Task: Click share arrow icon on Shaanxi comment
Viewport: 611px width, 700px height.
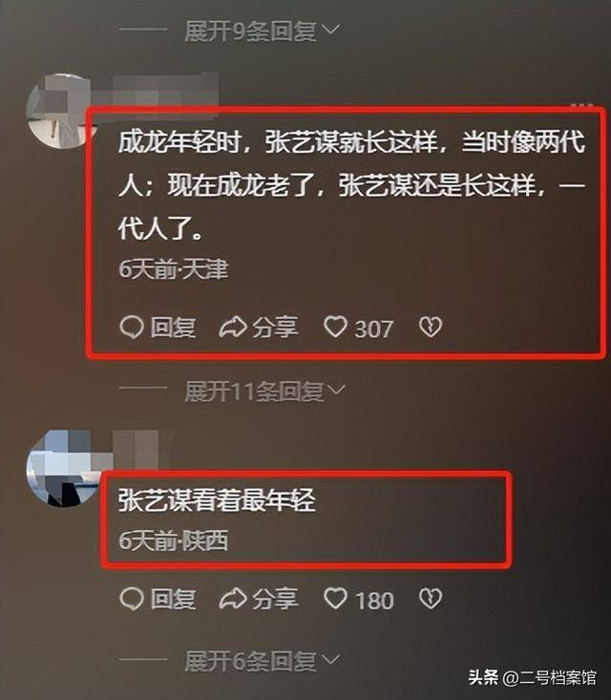Action: 233,599
